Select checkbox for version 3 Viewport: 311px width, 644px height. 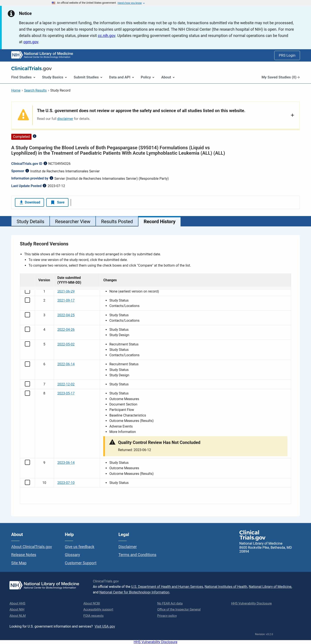pyautogui.click(x=27, y=315)
